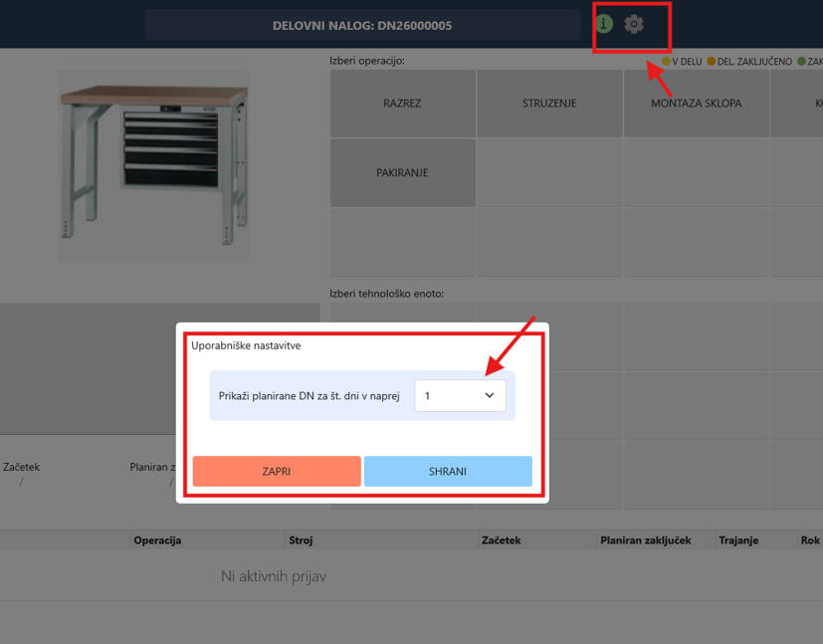
Task: Click the DELOVNI NALOG: DN26000005 title bar
Action: tap(362, 25)
